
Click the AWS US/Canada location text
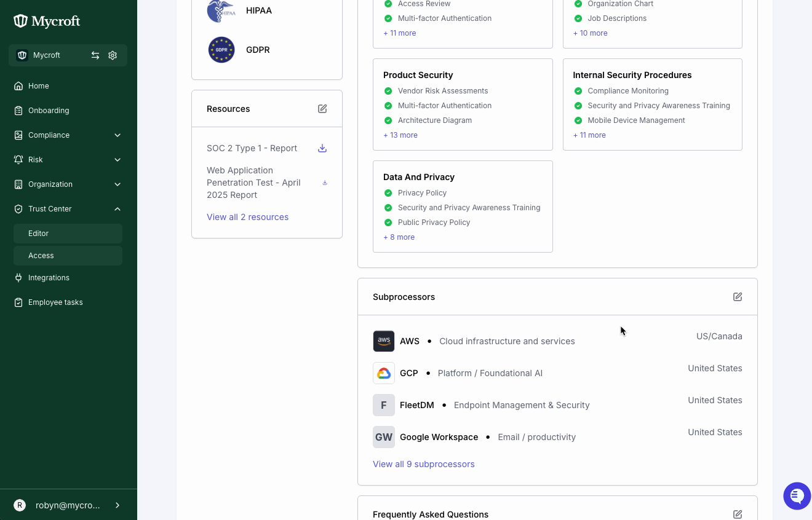click(x=719, y=336)
